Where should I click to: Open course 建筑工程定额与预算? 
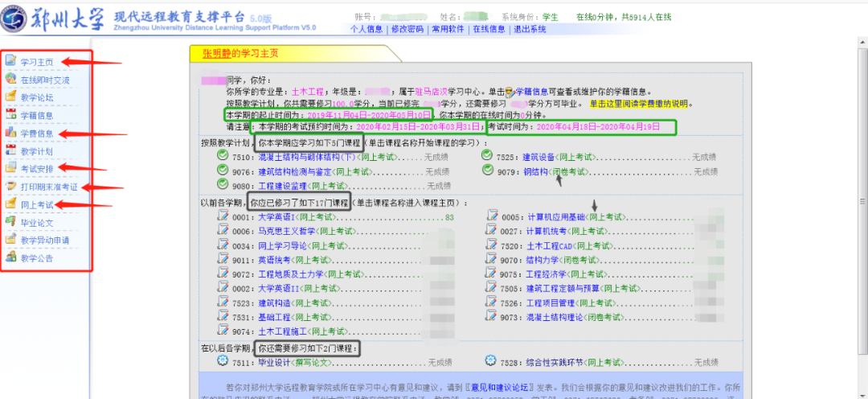(x=563, y=289)
